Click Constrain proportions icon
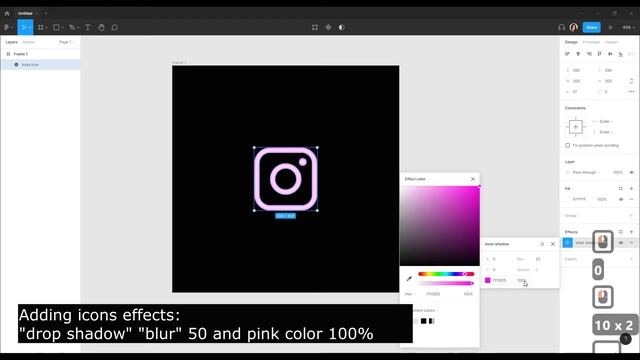Image resolution: width=640 pixels, height=360 pixels. (x=631, y=81)
